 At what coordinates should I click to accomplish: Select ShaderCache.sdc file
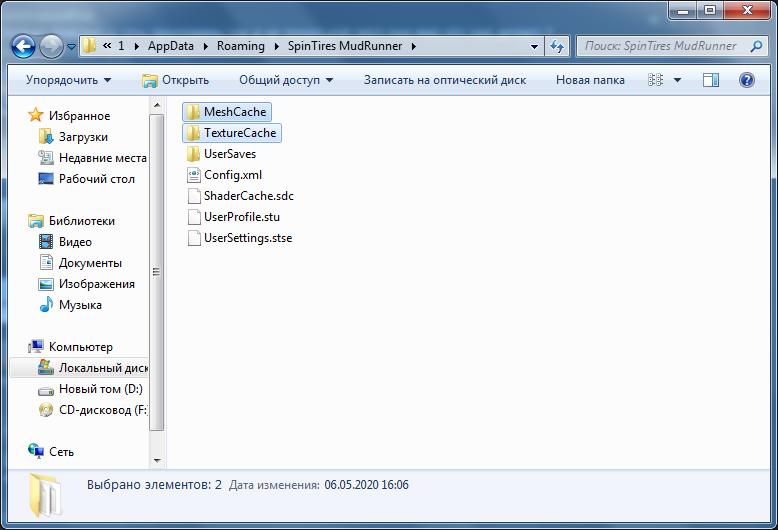pos(241,196)
